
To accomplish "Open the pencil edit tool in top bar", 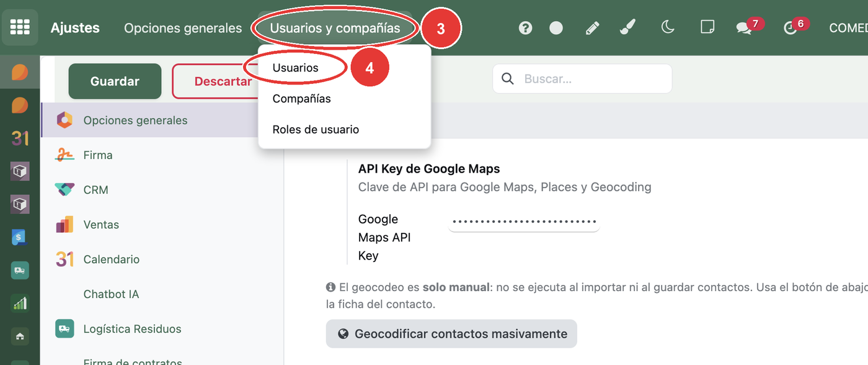I will 592,28.
